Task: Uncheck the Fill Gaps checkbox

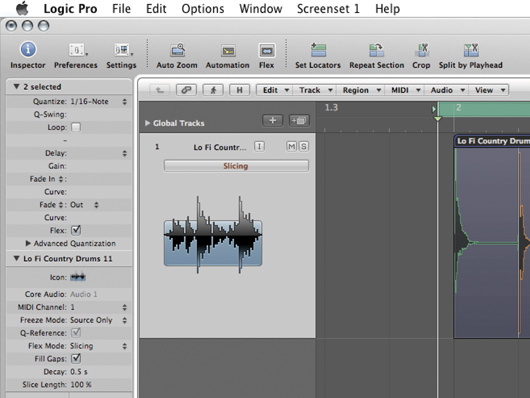Action: click(x=76, y=358)
